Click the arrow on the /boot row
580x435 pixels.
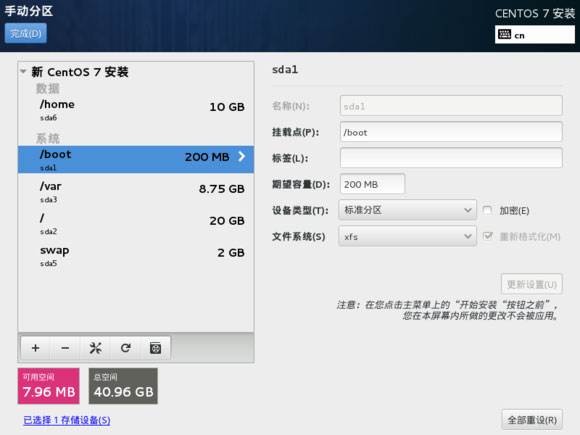pos(242,156)
